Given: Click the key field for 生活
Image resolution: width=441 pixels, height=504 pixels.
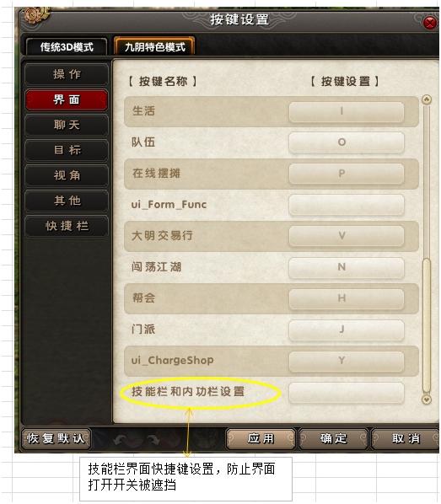Looking at the screenshot, I should tap(346, 111).
